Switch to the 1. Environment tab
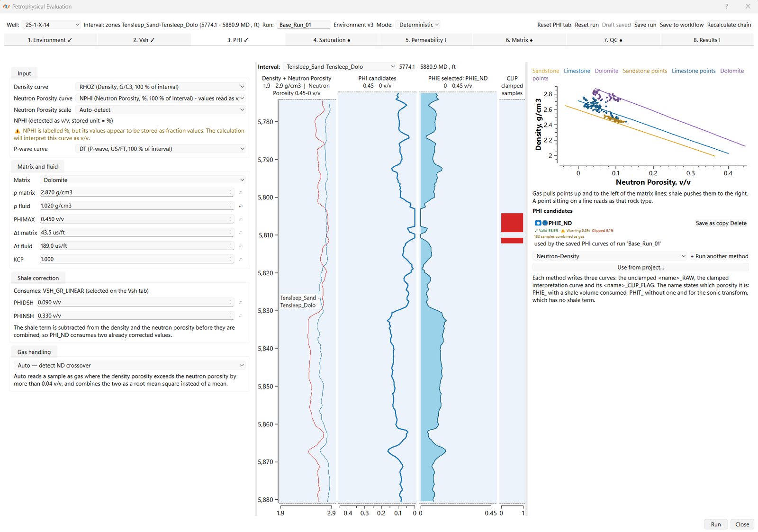 50,40
